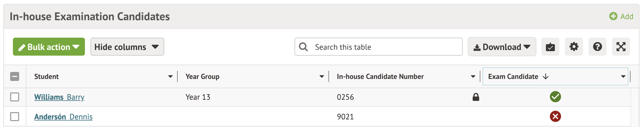Open table settings gear icon
The image size is (644, 127).
click(574, 47)
